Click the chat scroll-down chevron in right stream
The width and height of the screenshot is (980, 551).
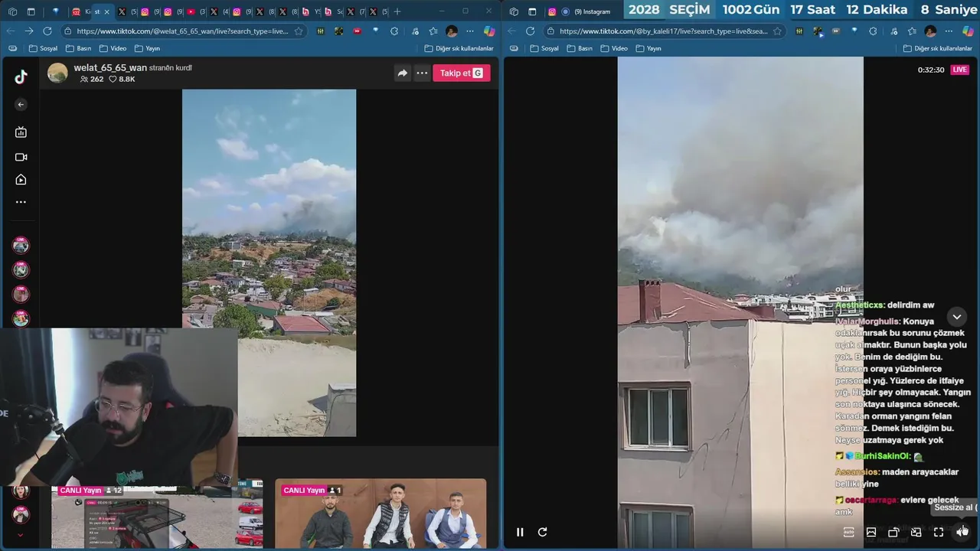[957, 317]
